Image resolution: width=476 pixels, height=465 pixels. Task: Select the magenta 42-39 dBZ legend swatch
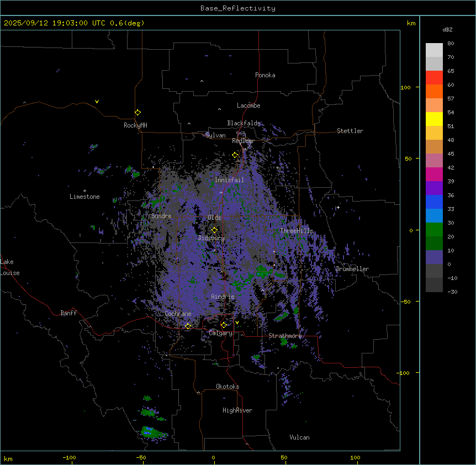(434, 174)
